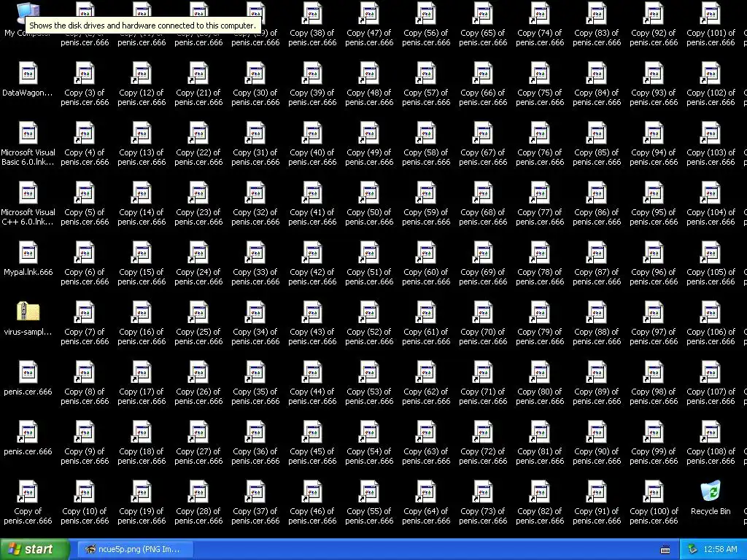This screenshot has height=560, width=747.
Task: Select the Copy (30) shortcut icon
Action: (255, 74)
